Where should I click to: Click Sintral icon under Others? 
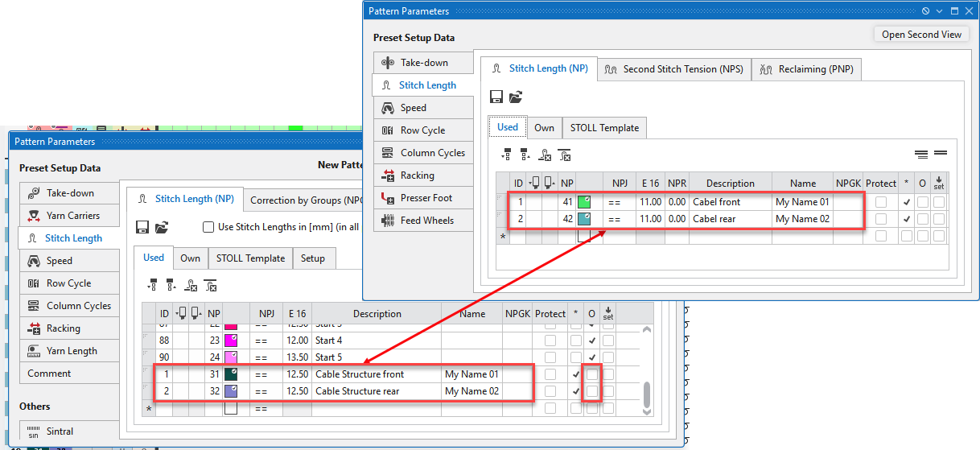click(33, 431)
